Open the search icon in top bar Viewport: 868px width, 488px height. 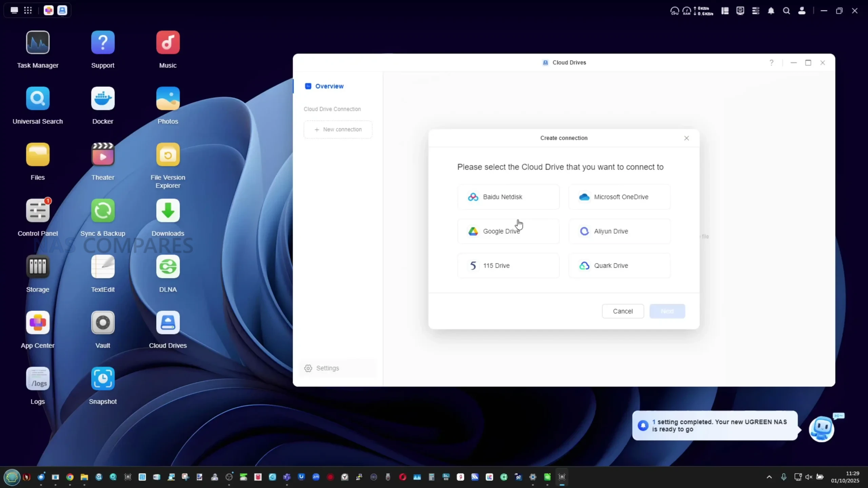(786, 11)
